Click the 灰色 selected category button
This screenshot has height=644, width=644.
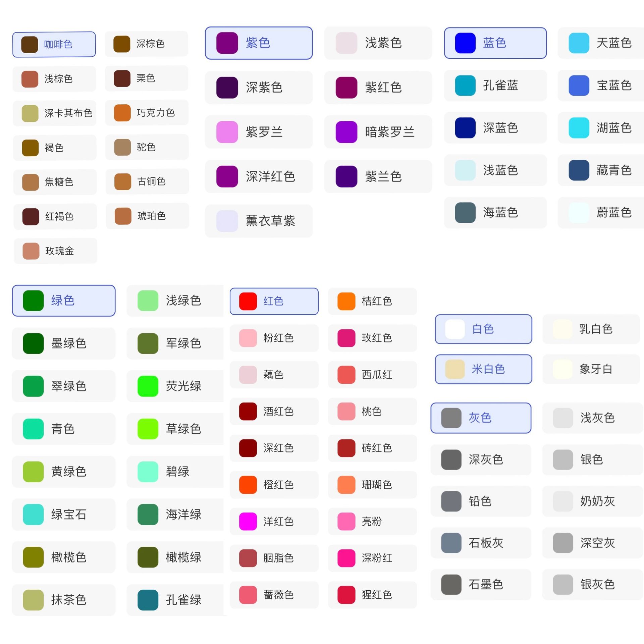[x=481, y=418]
